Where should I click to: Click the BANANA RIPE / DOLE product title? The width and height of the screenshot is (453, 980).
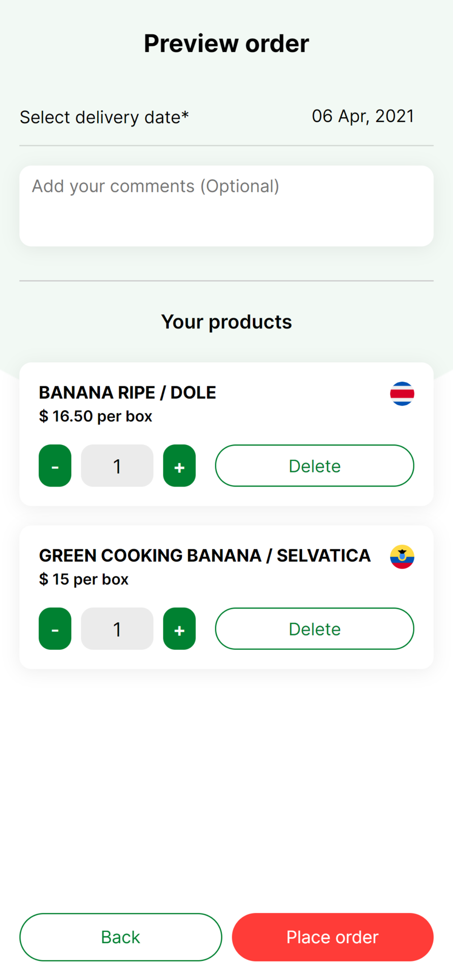127,392
